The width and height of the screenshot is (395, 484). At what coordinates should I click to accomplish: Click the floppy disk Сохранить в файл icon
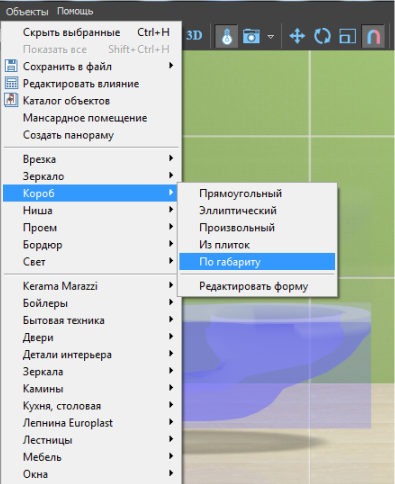click(x=11, y=66)
